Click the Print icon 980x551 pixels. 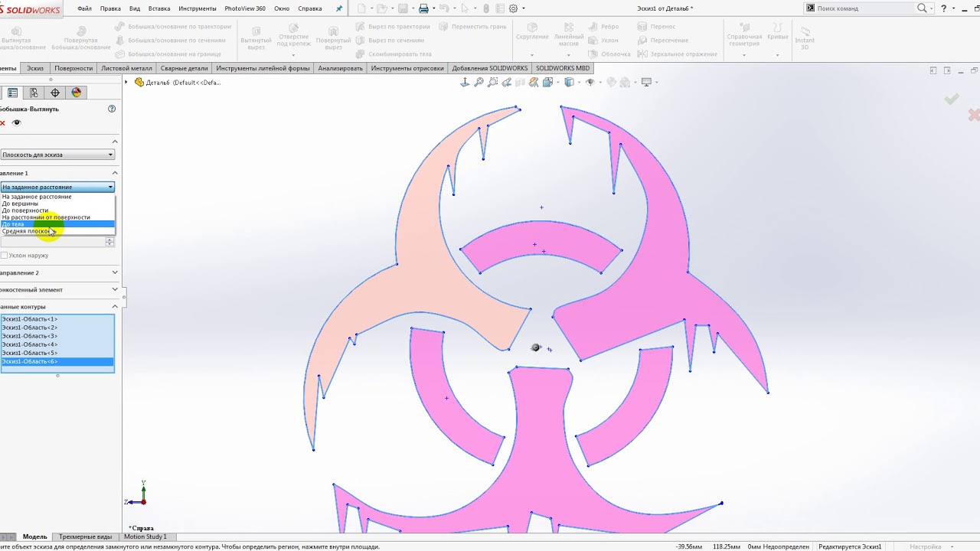tap(423, 8)
